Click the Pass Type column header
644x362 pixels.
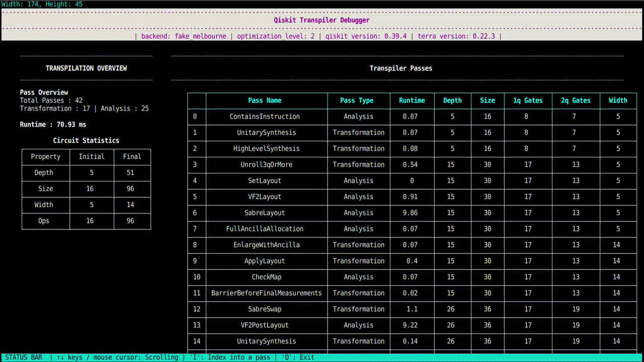pos(357,101)
